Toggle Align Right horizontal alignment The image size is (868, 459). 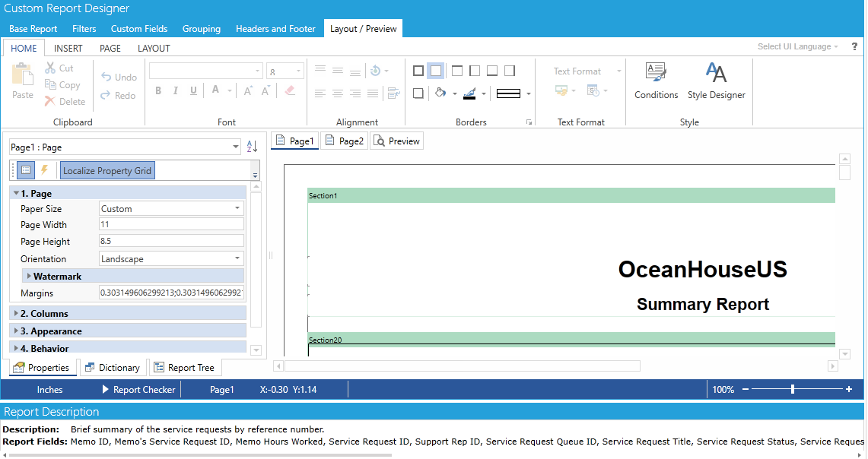coord(355,93)
